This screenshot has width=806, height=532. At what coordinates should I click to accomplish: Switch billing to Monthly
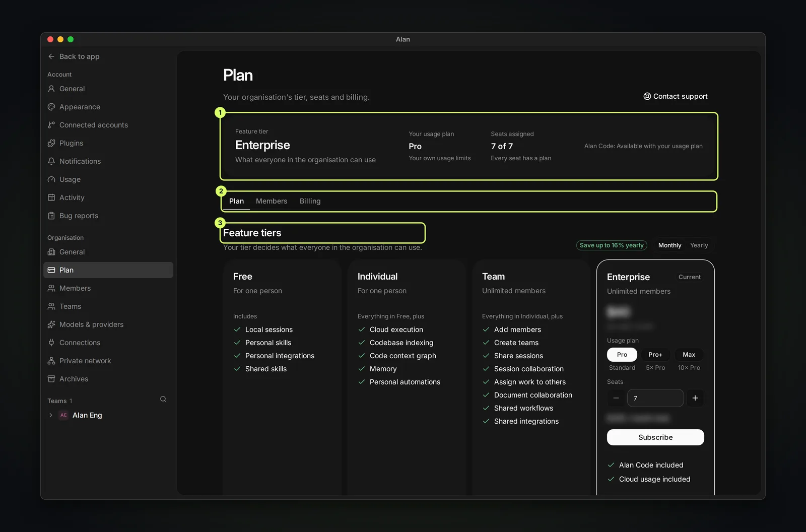669,245
